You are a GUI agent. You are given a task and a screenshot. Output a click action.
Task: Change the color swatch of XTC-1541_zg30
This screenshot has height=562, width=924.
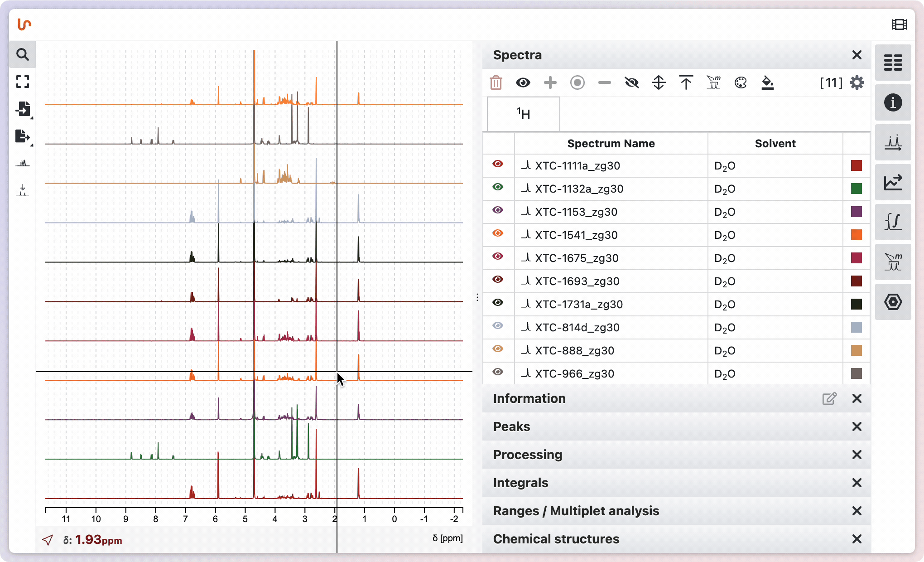[857, 235]
